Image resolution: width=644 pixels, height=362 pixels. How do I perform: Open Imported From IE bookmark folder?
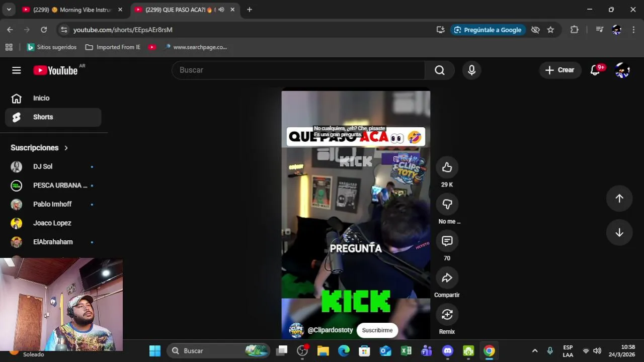113,47
